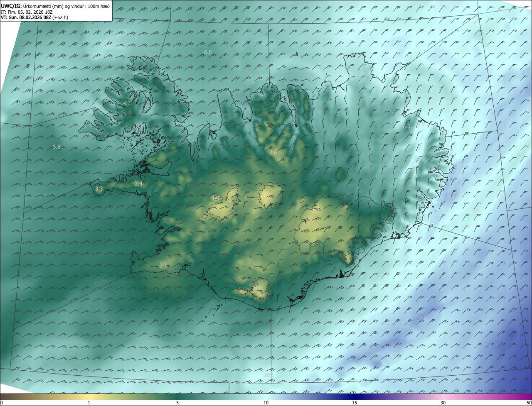
Task: Click the 5.8 value label over the sea
Action: (57, 147)
